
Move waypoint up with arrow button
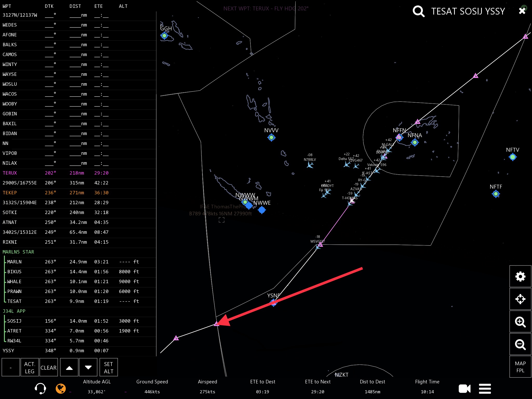click(x=69, y=367)
